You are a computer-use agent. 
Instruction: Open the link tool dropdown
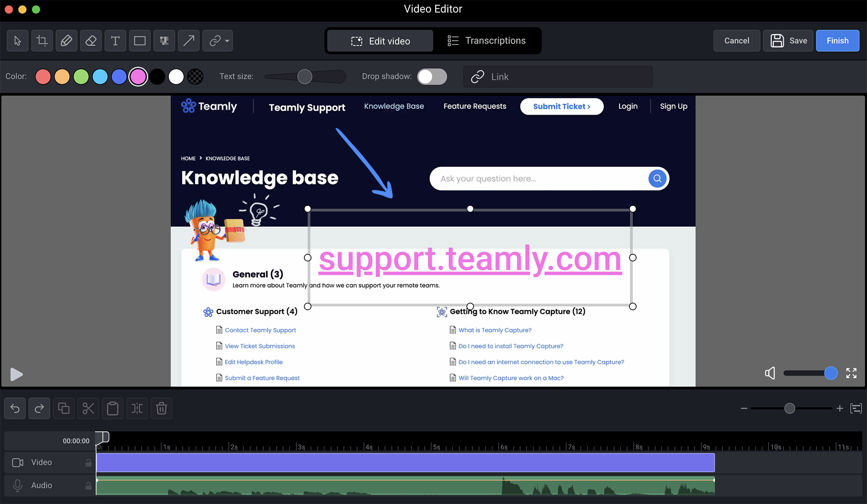(x=218, y=41)
